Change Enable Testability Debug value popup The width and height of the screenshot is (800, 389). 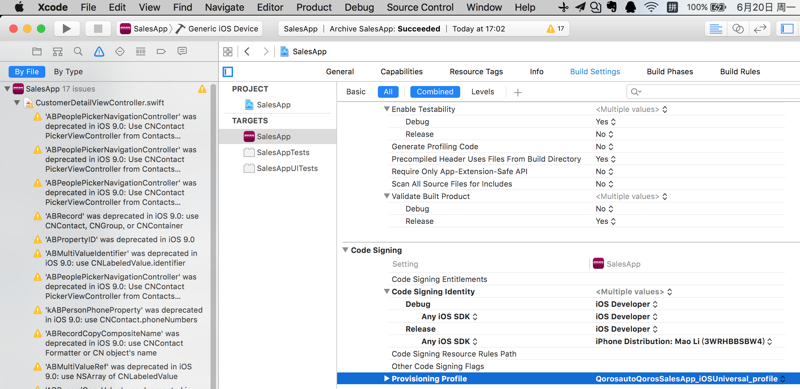[606, 122]
